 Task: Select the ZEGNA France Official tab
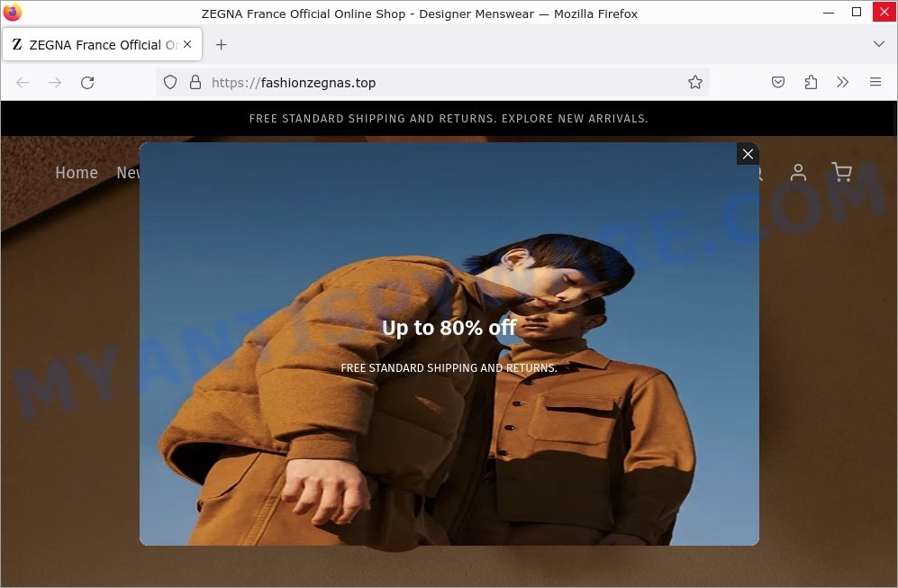[x=103, y=44]
